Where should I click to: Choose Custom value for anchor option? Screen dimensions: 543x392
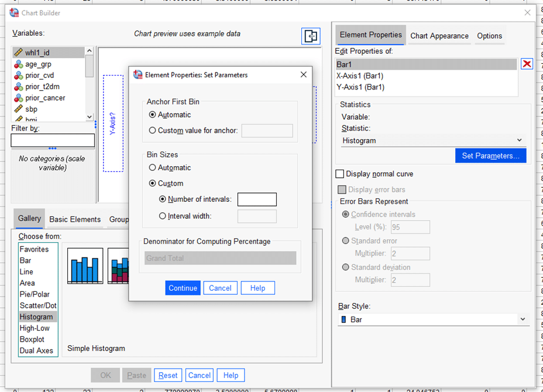click(x=153, y=131)
